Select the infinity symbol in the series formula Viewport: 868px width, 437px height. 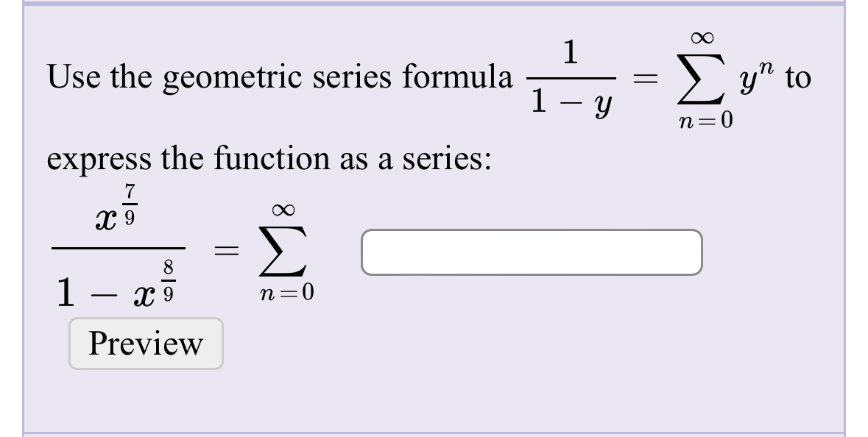[702, 36]
